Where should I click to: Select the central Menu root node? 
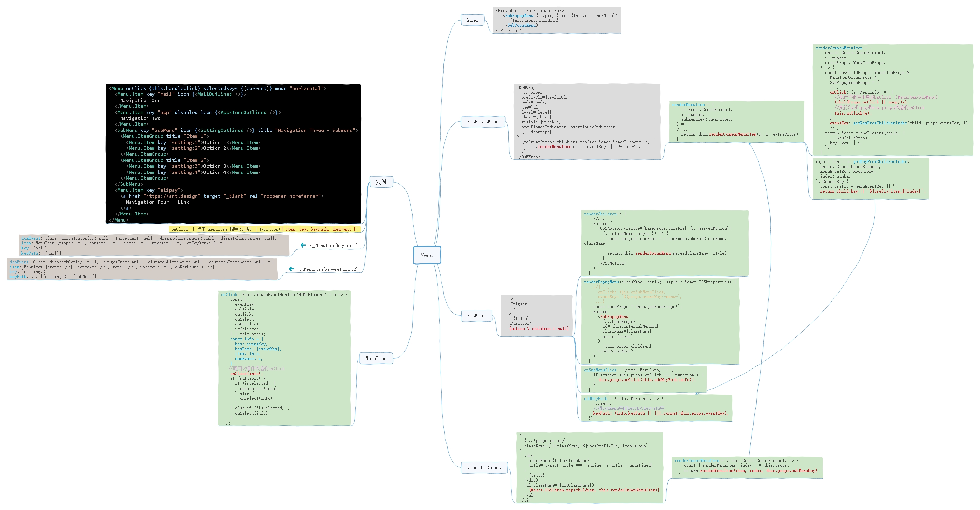click(x=427, y=255)
